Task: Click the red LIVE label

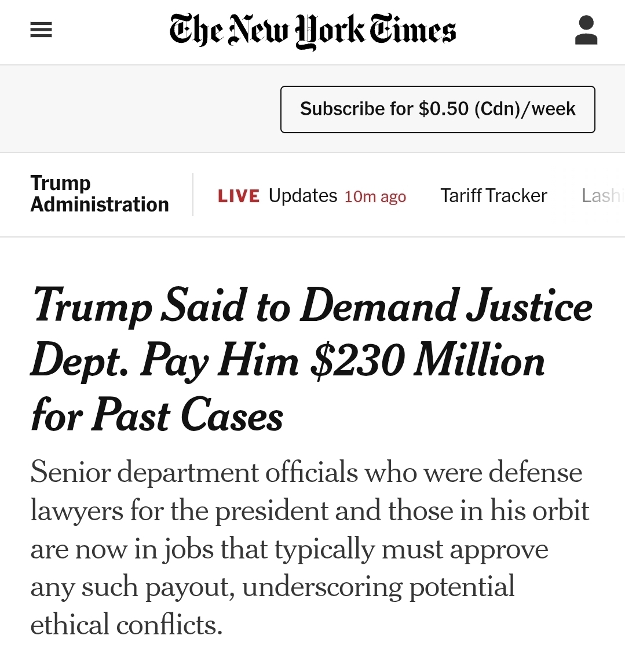Action: [239, 196]
